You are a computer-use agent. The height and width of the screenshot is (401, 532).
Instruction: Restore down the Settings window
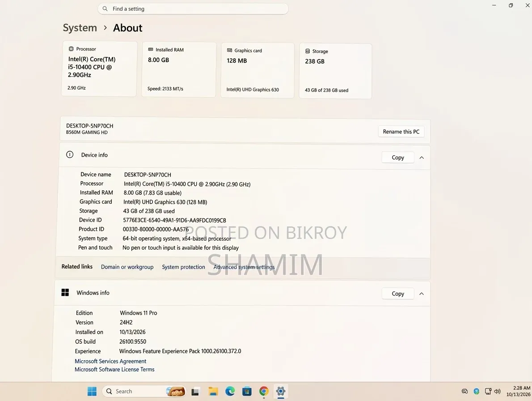[x=511, y=5]
